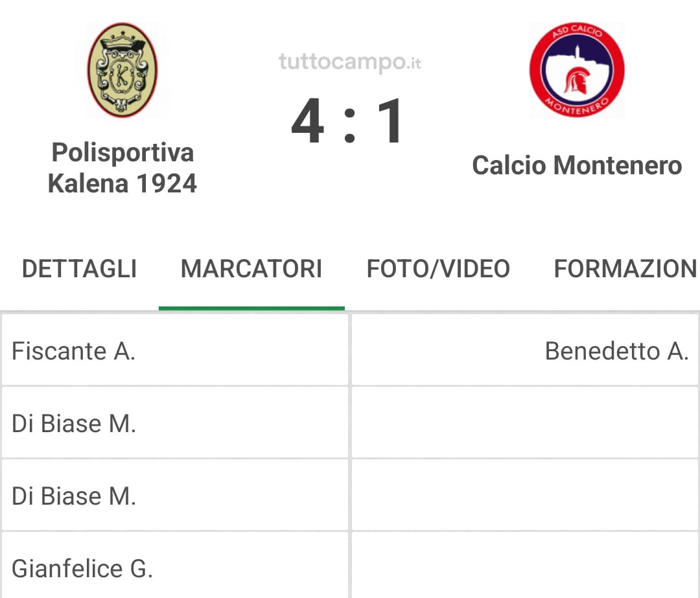Tap empty Montenero cell beside first Di Biase
This screenshot has height=598, width=700.
(x=524, y=422)
